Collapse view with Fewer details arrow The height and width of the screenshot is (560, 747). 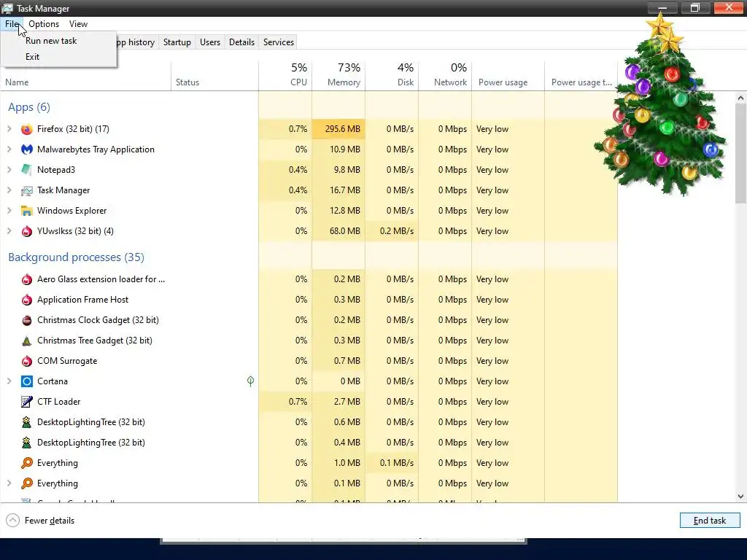[13, 521]
